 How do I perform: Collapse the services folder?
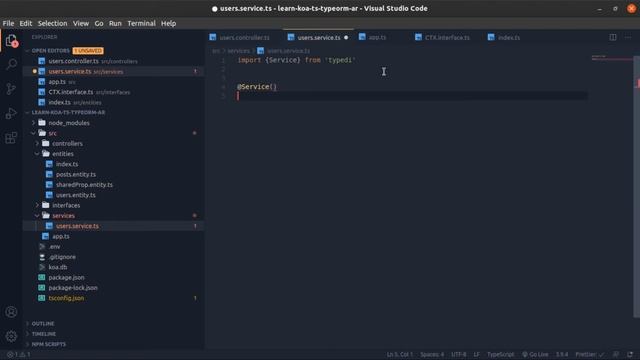coord(37,216)
